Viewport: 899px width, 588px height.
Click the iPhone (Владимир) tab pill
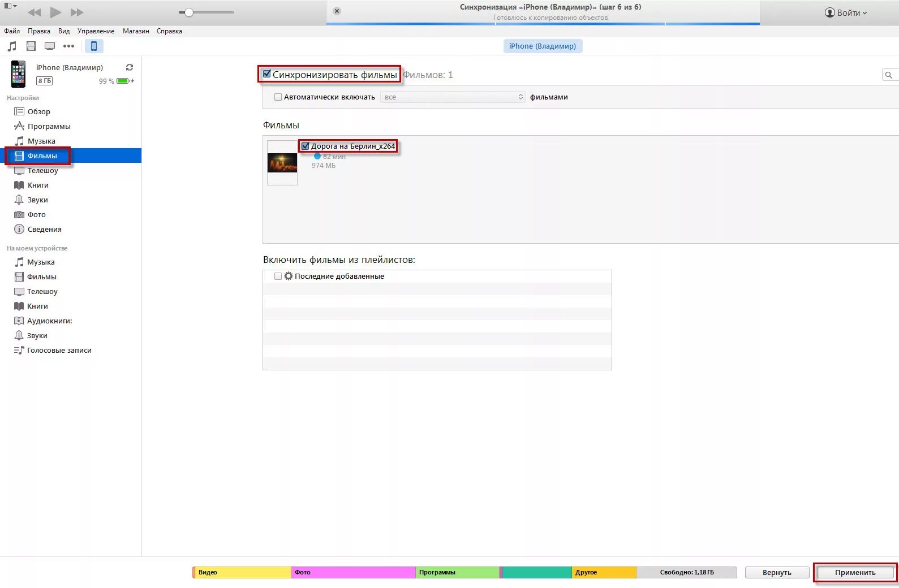[543, 46]
